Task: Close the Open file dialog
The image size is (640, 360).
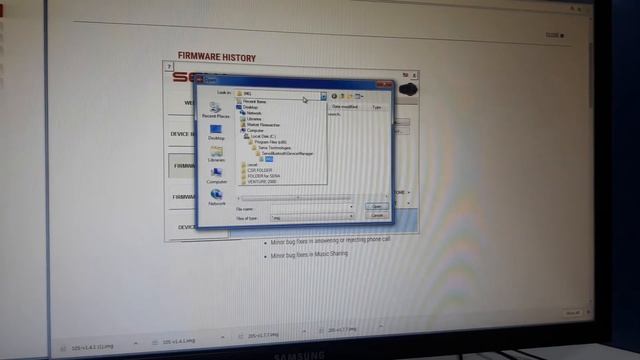Action: click(384, 84)
